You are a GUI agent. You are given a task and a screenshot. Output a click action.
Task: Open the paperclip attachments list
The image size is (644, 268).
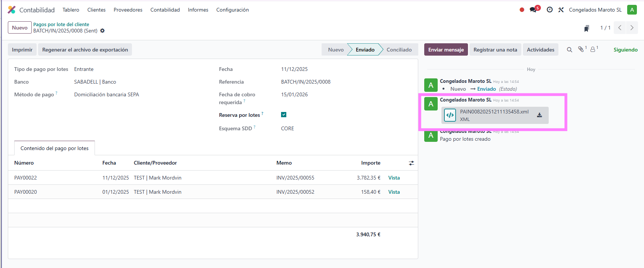[581, 49]
